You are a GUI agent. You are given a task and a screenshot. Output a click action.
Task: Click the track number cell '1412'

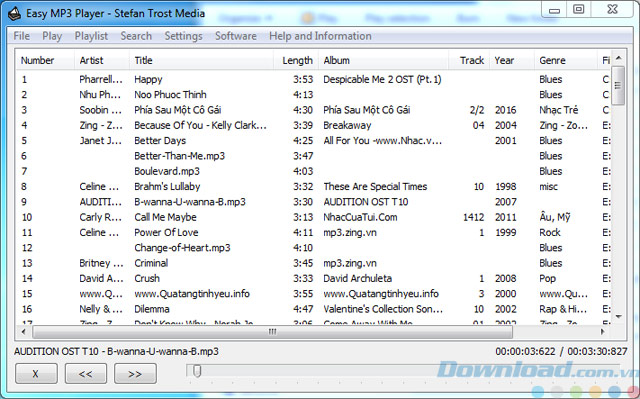pyautogui.click(x=473, y=217)
